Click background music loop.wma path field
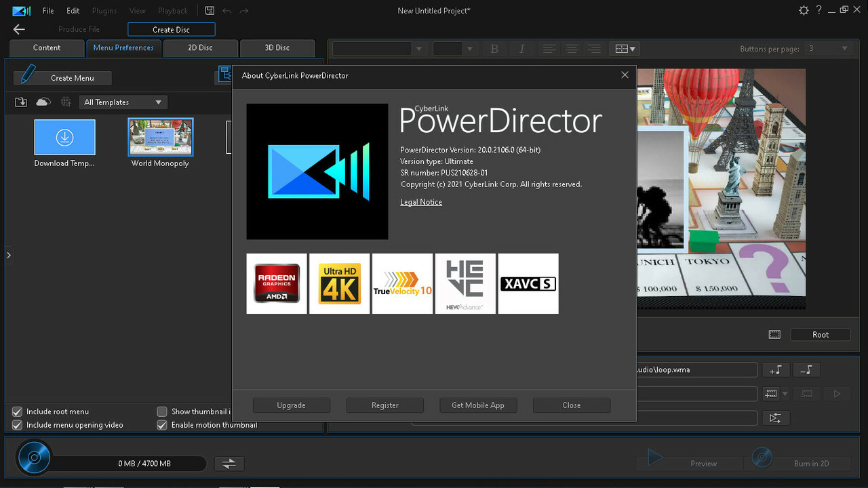 coord(697,370)
